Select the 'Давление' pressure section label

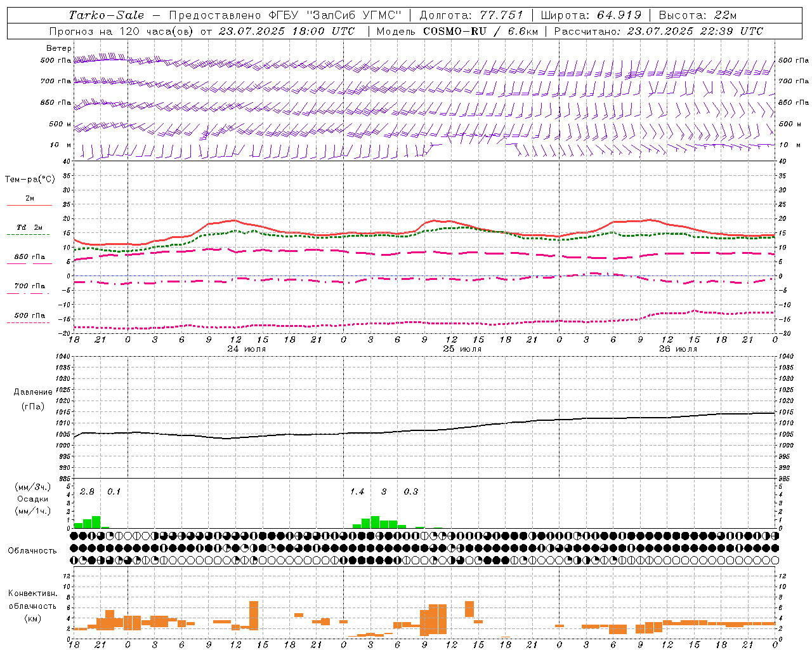click(x=33, y=392)
